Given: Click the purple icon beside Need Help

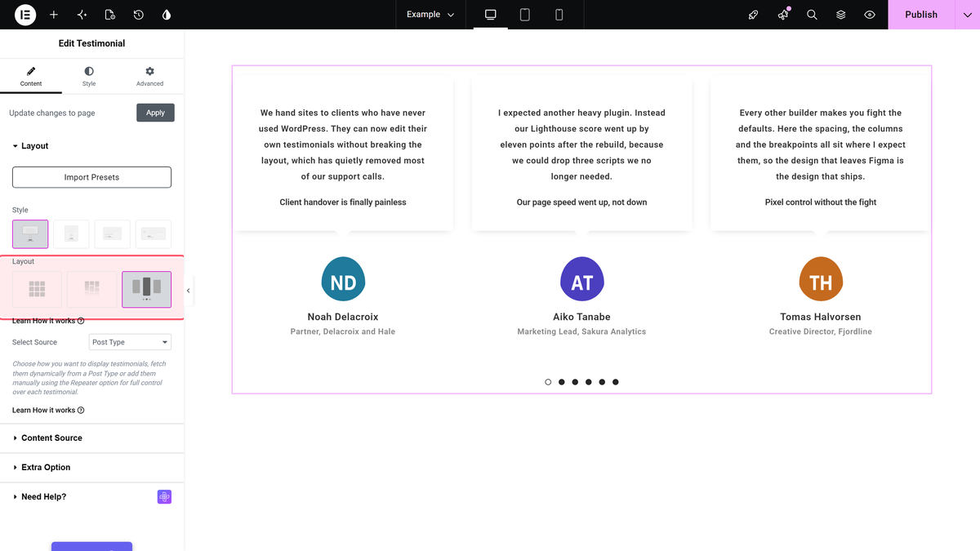Looking at the screenshot, I should (164, 497).
